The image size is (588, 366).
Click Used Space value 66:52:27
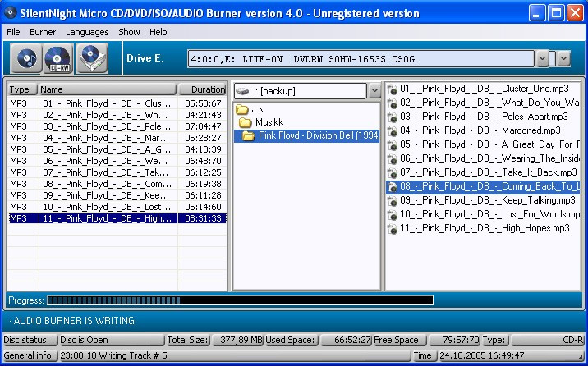345,341
